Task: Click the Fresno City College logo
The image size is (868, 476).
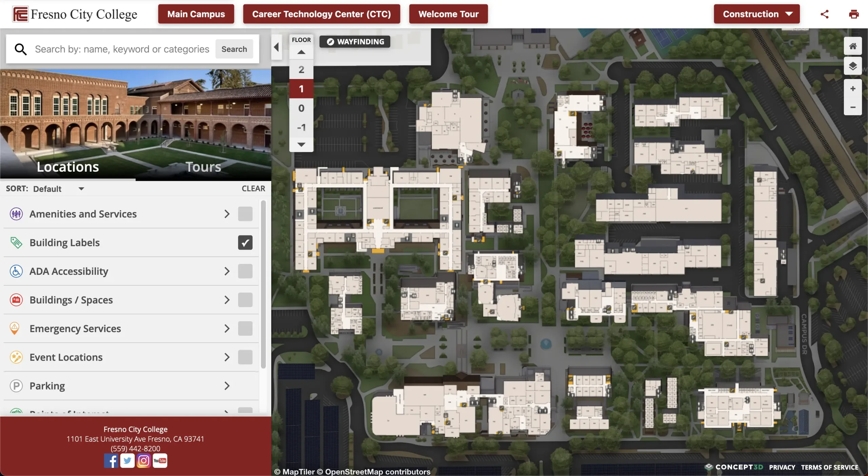Action: coord(75,14)
